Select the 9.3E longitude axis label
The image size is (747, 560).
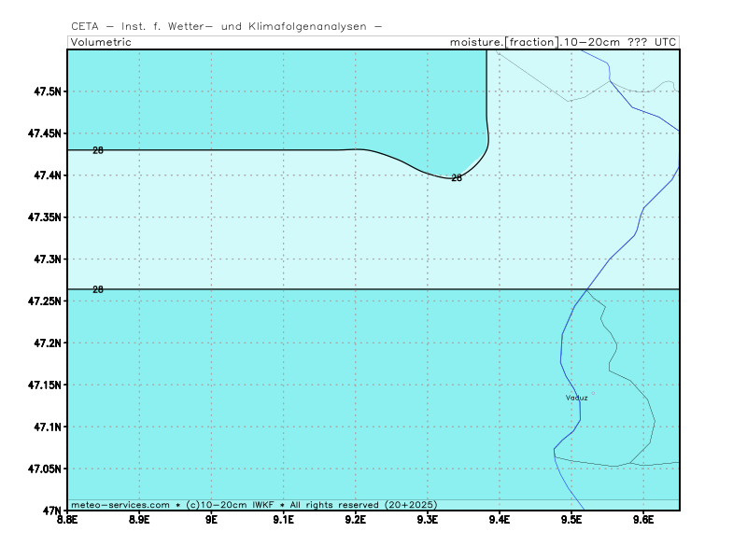(427, 519)
